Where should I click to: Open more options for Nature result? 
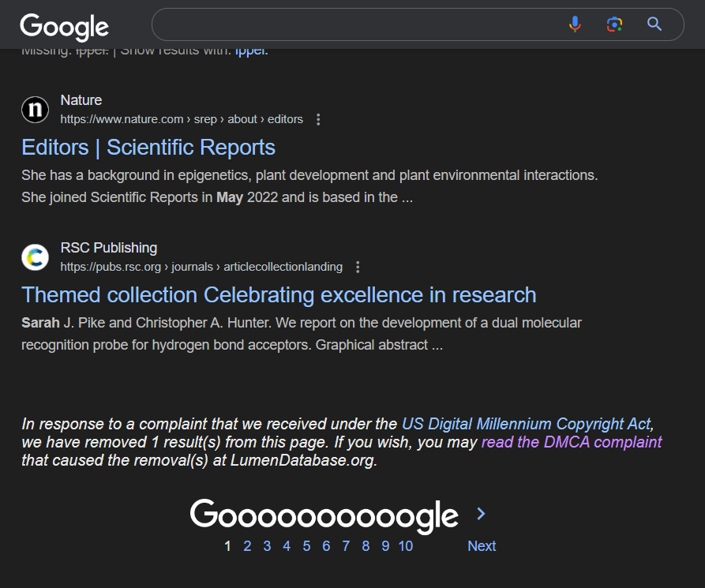(318, 120)
